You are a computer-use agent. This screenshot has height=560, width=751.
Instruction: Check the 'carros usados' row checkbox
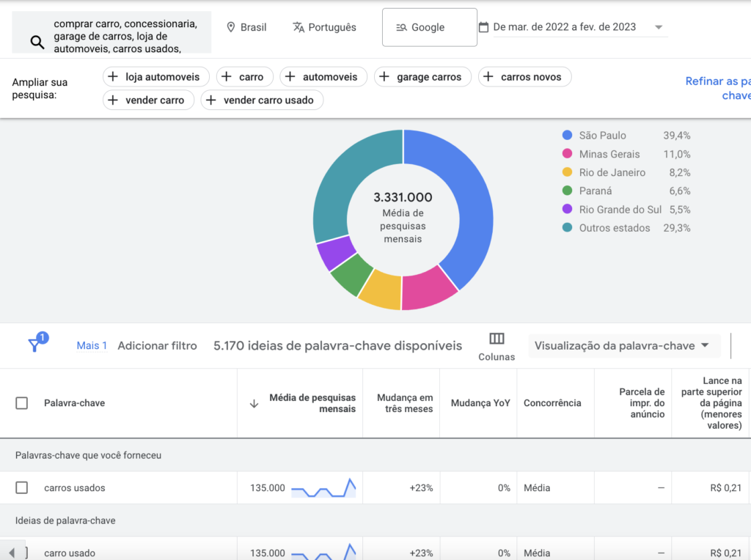pyautogui.click(x=22, y=487)
